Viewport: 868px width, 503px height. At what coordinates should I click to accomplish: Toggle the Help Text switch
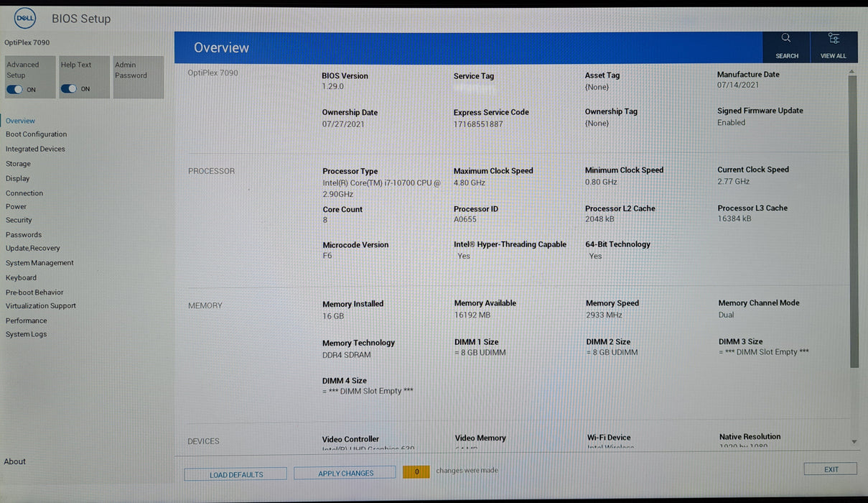(x=69, y=88)
